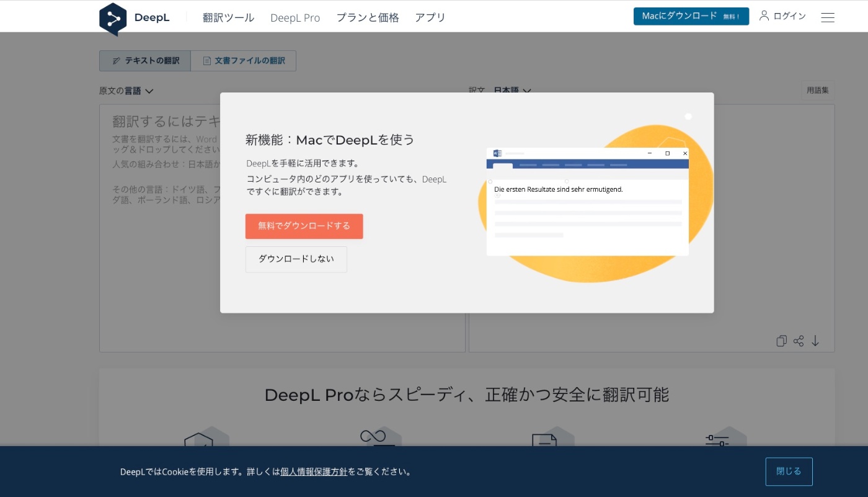This screenshot has height=497, width=868.
Task: Click the login user icon
Action: (764, 16)
